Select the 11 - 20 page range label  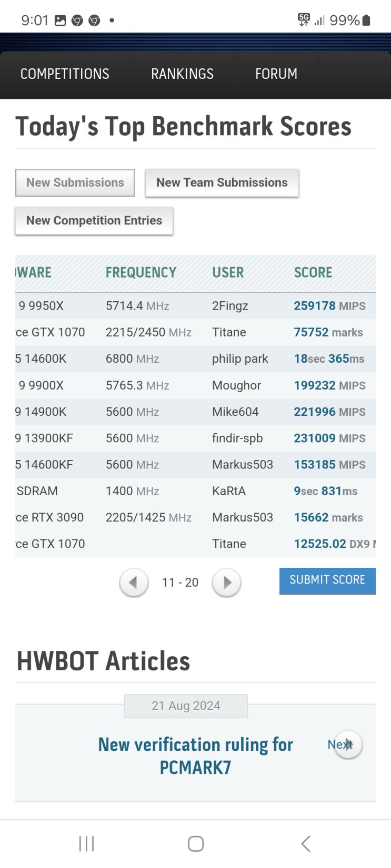tap(180, 583)
